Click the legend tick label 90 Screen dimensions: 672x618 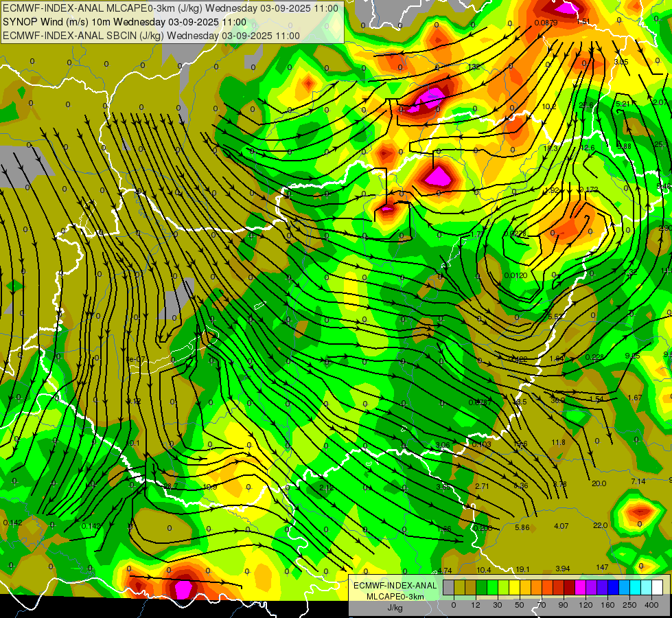tap(563, 605)
